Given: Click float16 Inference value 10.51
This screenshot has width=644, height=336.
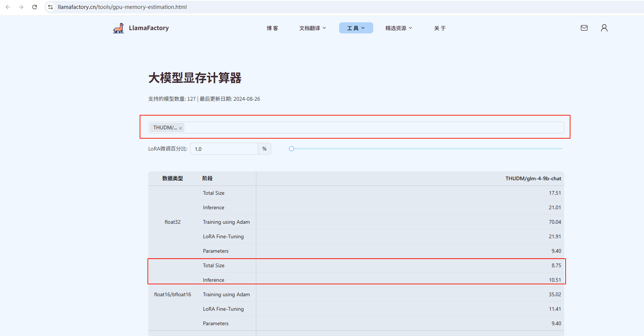Looking at the screenshot, I should (555, 280).
